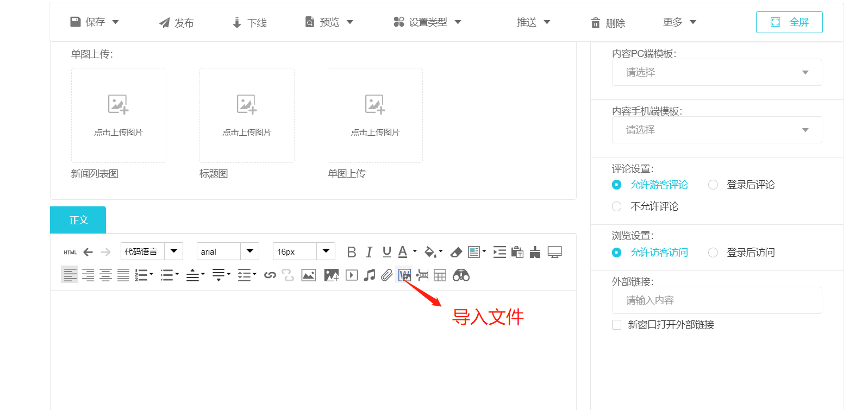Attach a file with paperclip icon
The height and width of the screenshot is (410, 868).
pos(386,275)
